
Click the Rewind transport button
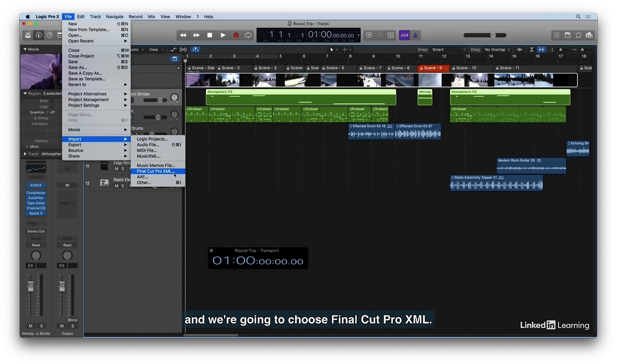coord(183,35)
